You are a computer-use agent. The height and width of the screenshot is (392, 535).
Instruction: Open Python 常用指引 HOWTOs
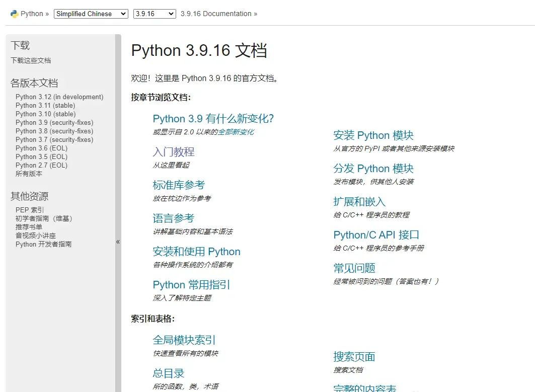click(x=191, y=284)
